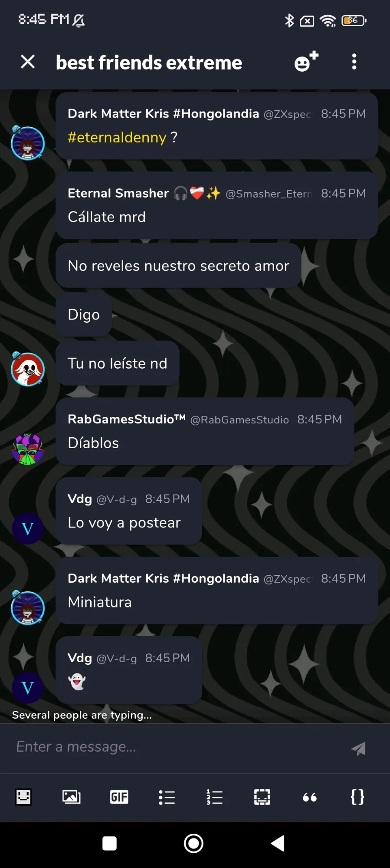
Task: Open RabGamesStudio's avatar profile
Action: tap(28, 449)
